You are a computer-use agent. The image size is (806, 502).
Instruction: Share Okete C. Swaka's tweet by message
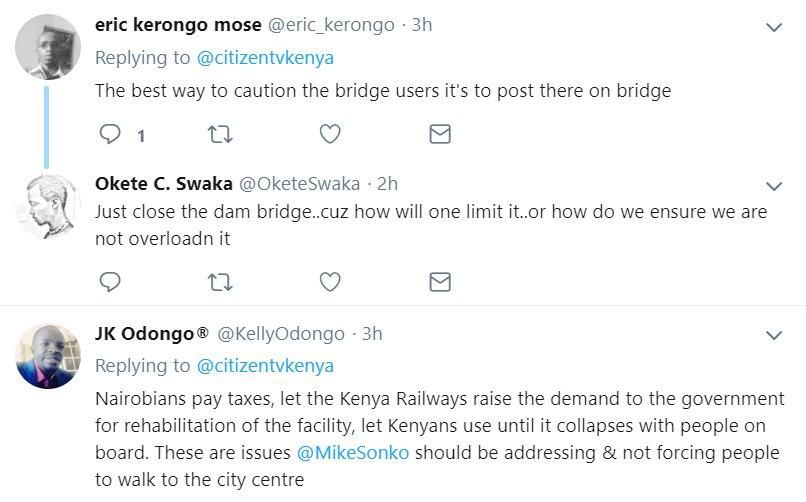439,281
